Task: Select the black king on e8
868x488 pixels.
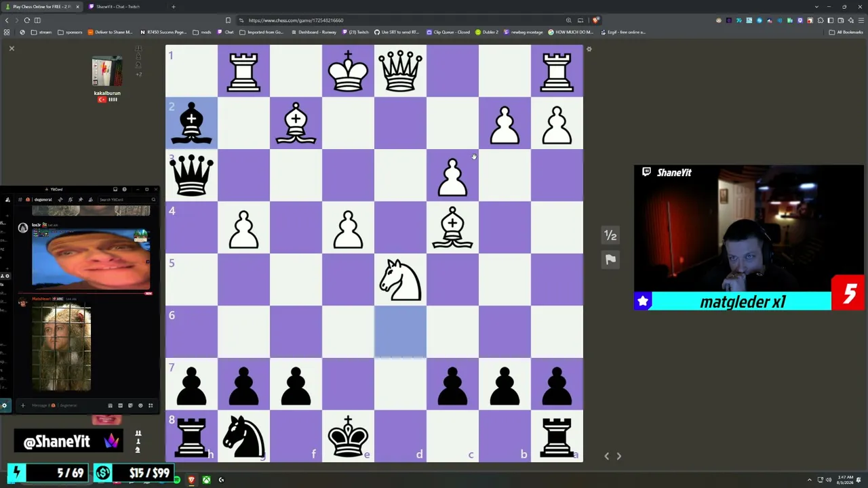Action: 348,436
